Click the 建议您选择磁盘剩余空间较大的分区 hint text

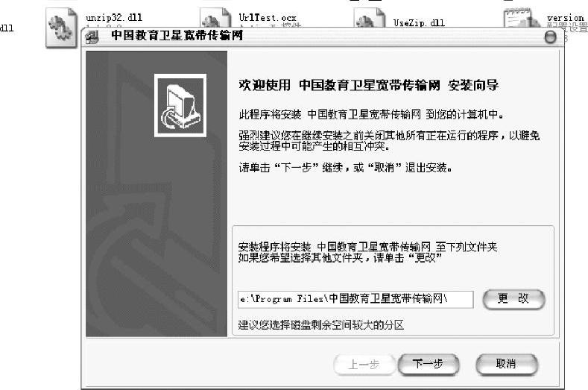[x=321, y=325]
